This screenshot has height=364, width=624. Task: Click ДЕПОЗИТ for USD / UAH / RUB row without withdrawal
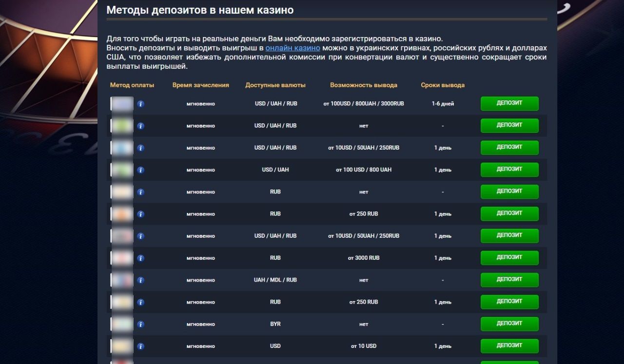[x=509, y=125]
